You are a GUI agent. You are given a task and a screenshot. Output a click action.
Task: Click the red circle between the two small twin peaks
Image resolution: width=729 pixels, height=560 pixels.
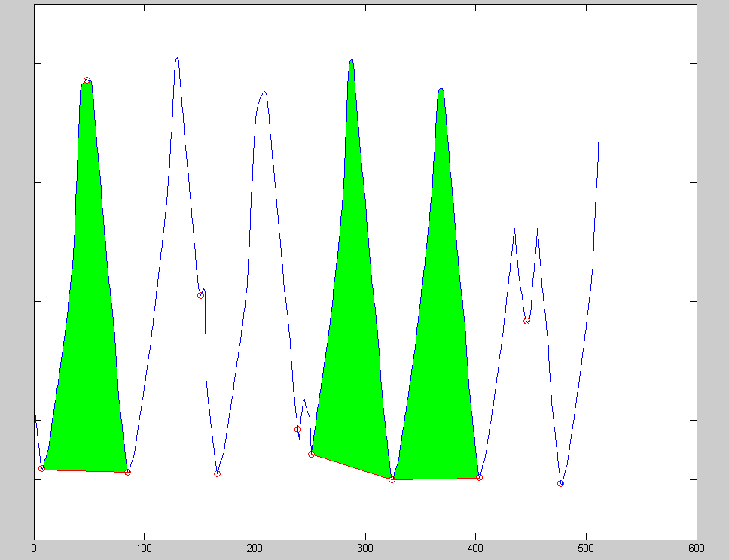point(526,321)
